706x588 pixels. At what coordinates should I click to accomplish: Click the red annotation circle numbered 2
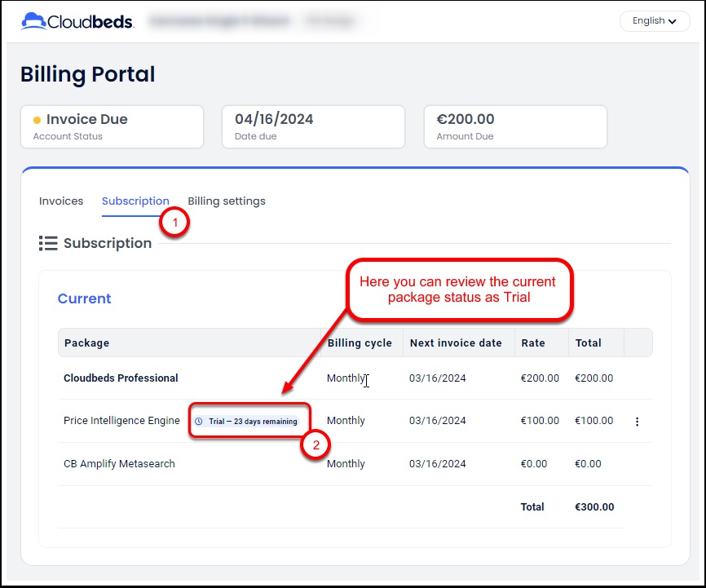[316, 445]
